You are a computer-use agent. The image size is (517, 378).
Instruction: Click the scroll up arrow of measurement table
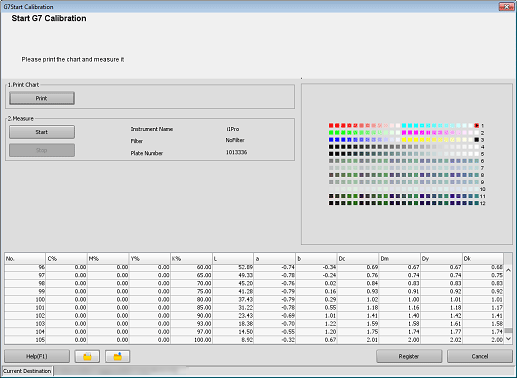click(508, 270)
